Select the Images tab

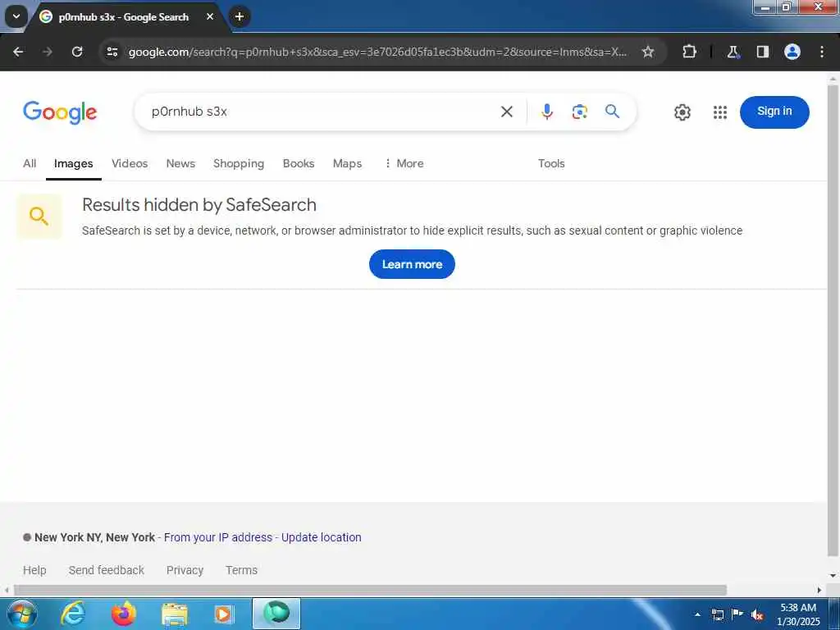click(73, 163)
